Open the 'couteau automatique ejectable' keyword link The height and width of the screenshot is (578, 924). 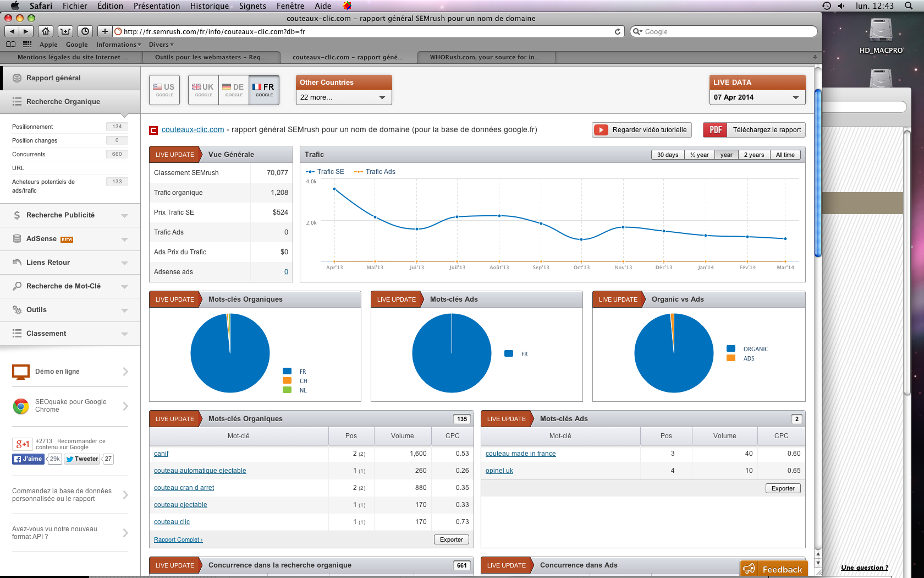tap(200, 471)
